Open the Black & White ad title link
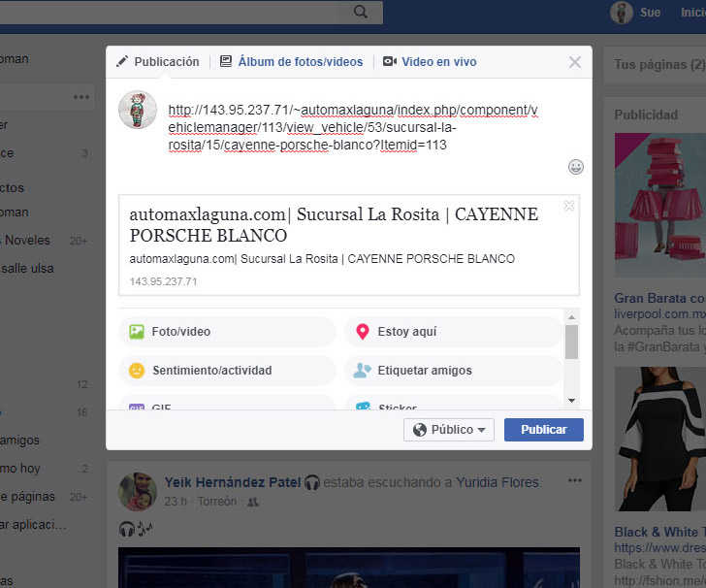This screenshot has width=706, height=588. pos(660,532)
